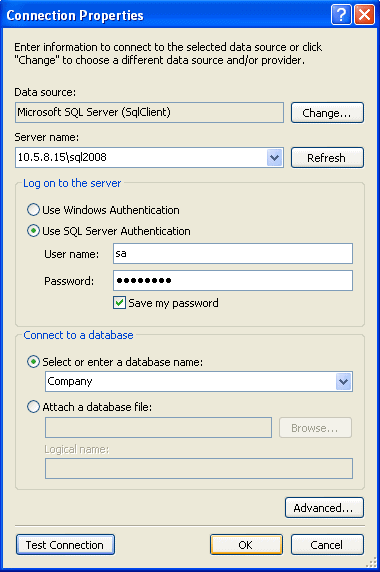
Task: Click the 'Connect to a database' group label
Action: point(78,335)
